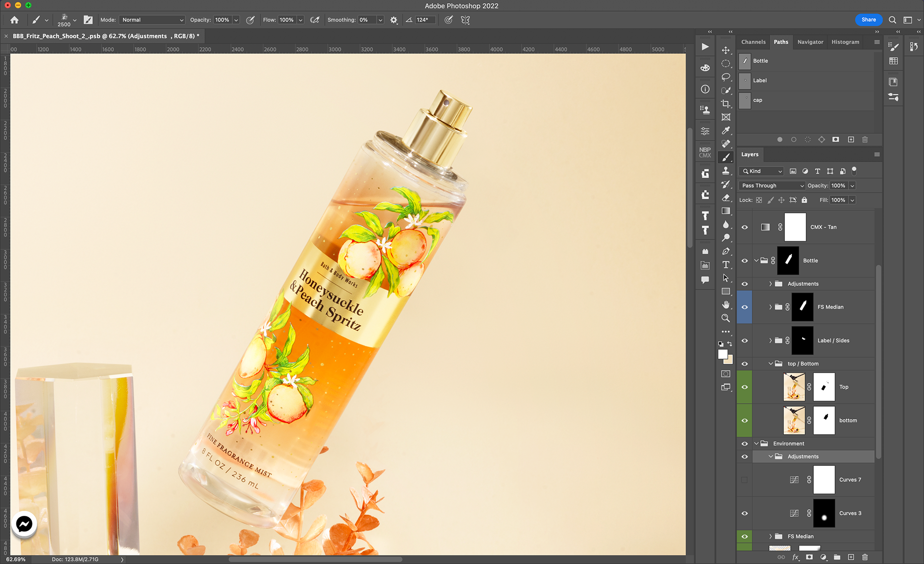The width and height of the screenshot is (924, 564).
Task: Hide the Curves 3 layer
Action: (744, 513)
